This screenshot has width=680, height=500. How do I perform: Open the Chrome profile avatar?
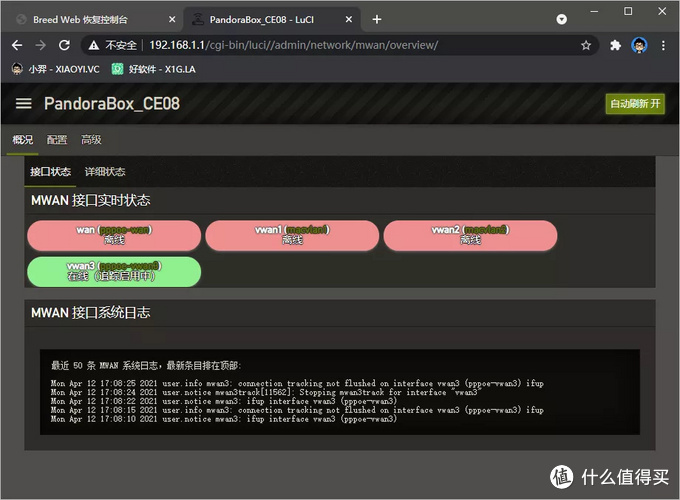coord(639,45)
